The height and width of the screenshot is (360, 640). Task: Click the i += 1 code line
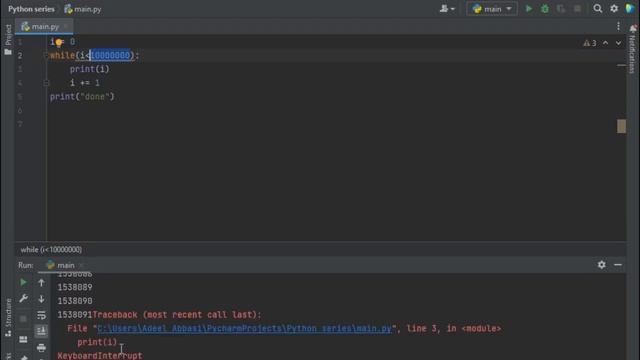84,83
